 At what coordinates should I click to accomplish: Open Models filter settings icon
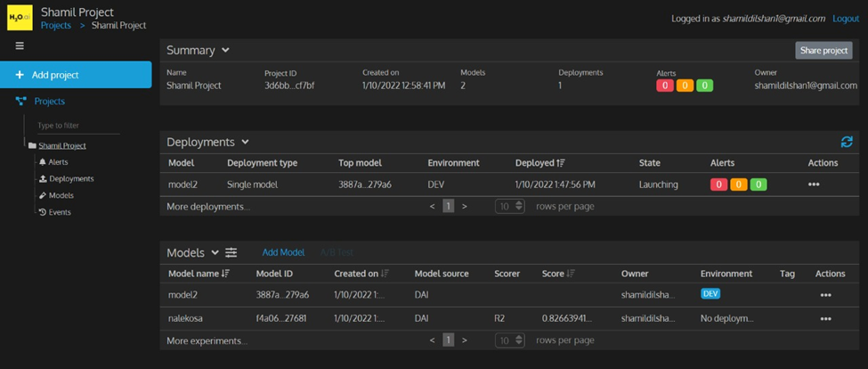pyautogui.click(x=231, y=253)
